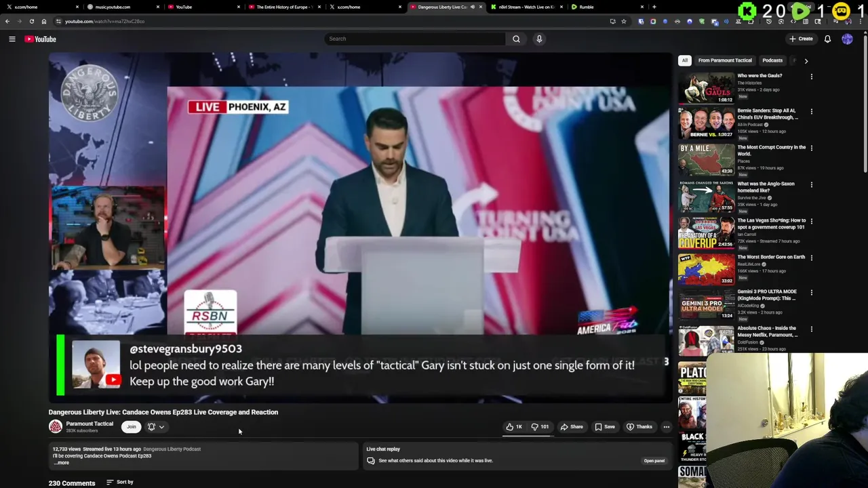Open 'The Worst Border Gore on Earth'

[771, 257]
